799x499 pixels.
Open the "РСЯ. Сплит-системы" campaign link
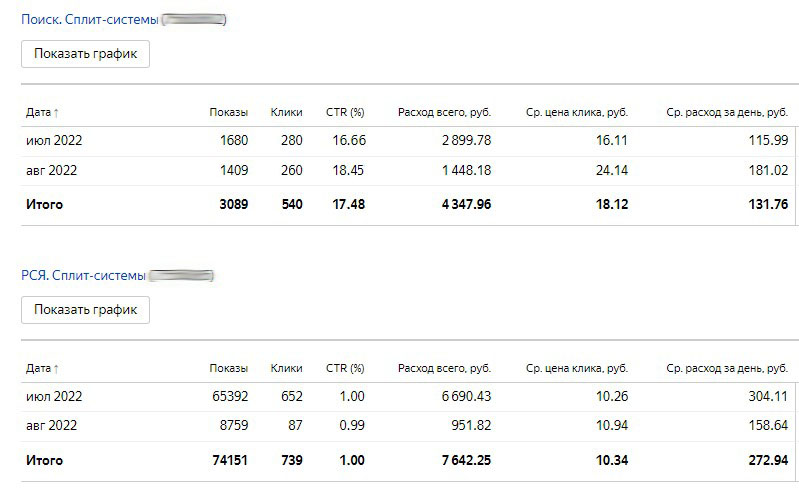83,275
